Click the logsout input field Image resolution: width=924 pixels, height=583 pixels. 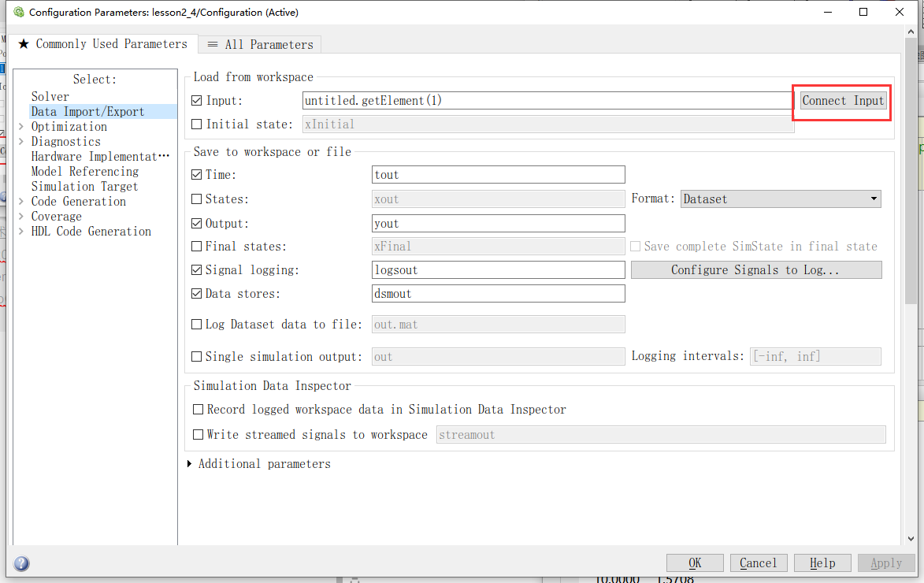pos(498,269)
